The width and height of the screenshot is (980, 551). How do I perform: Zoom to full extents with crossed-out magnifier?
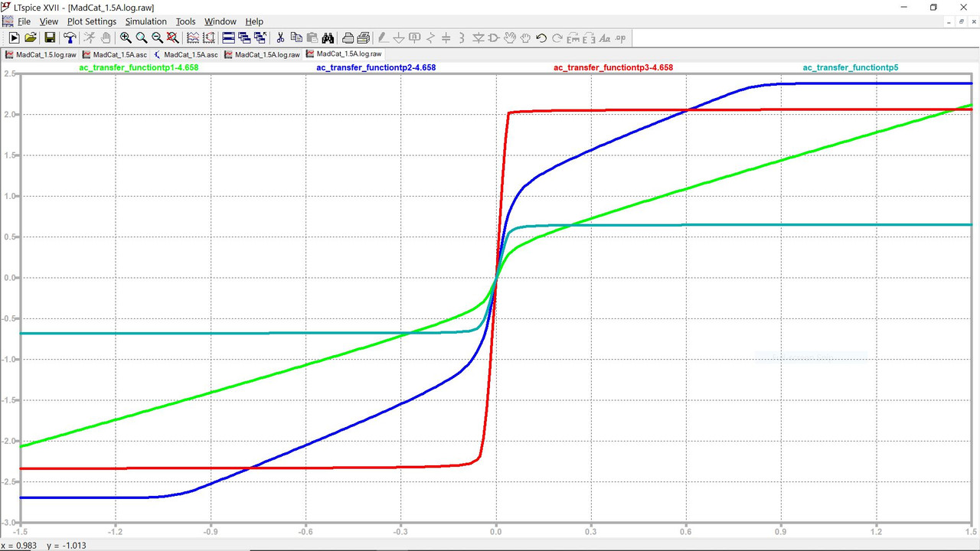pos(171,37)
